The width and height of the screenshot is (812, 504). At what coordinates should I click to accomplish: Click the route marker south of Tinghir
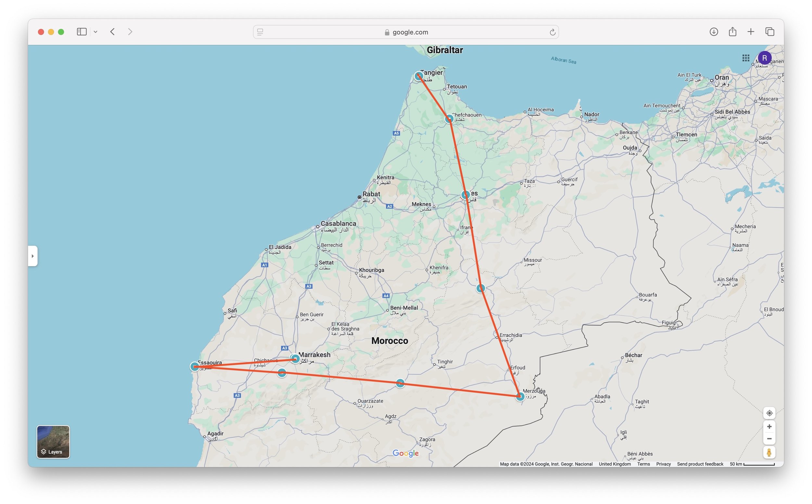coord(400,383)
